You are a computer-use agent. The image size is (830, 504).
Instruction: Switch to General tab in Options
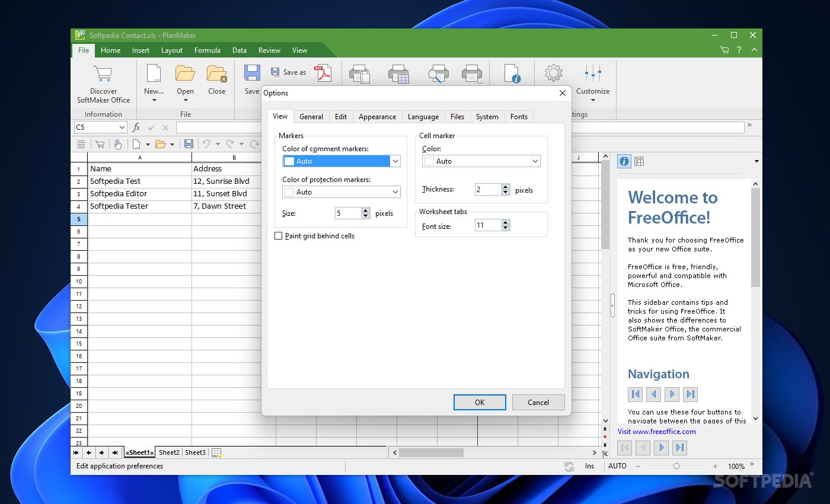pos(311,117)
